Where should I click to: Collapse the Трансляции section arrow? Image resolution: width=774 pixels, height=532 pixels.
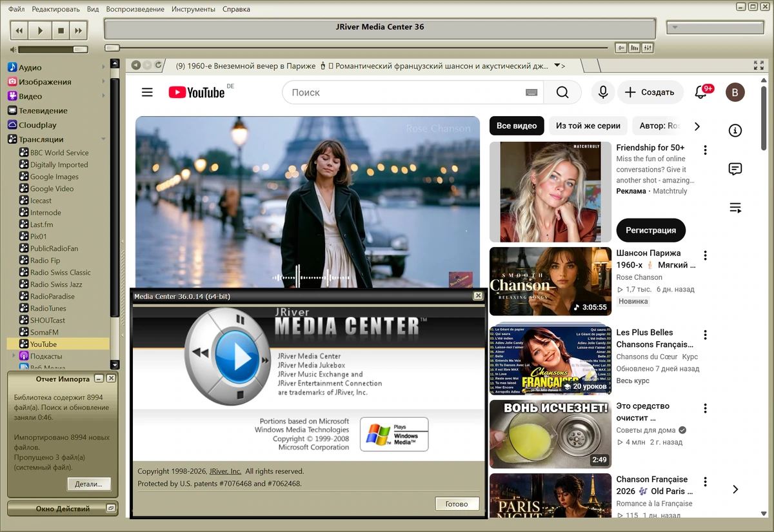(103, 139)
